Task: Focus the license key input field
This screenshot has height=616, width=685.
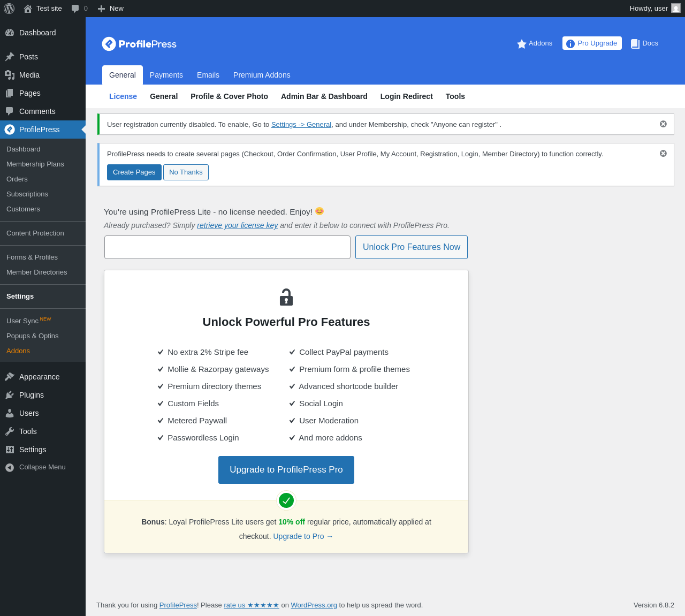Action: tap(227, 247)
